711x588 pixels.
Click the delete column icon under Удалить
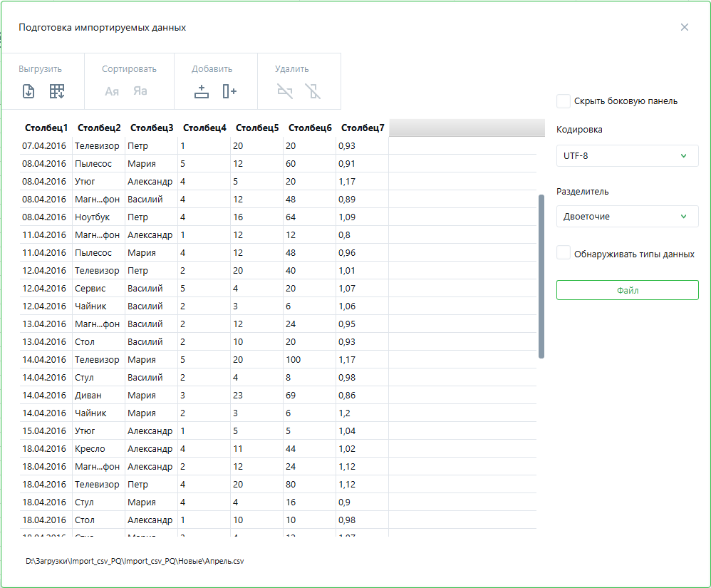[x=313, y=91]
